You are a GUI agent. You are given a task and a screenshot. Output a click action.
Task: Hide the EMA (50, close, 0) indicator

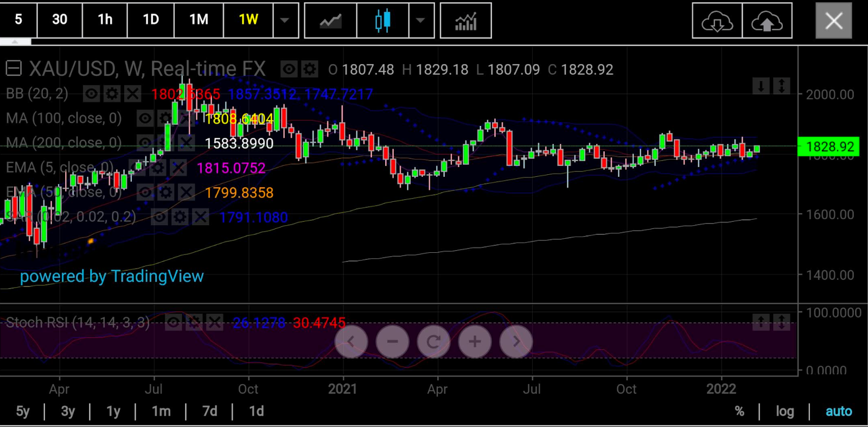pos(145,192)
